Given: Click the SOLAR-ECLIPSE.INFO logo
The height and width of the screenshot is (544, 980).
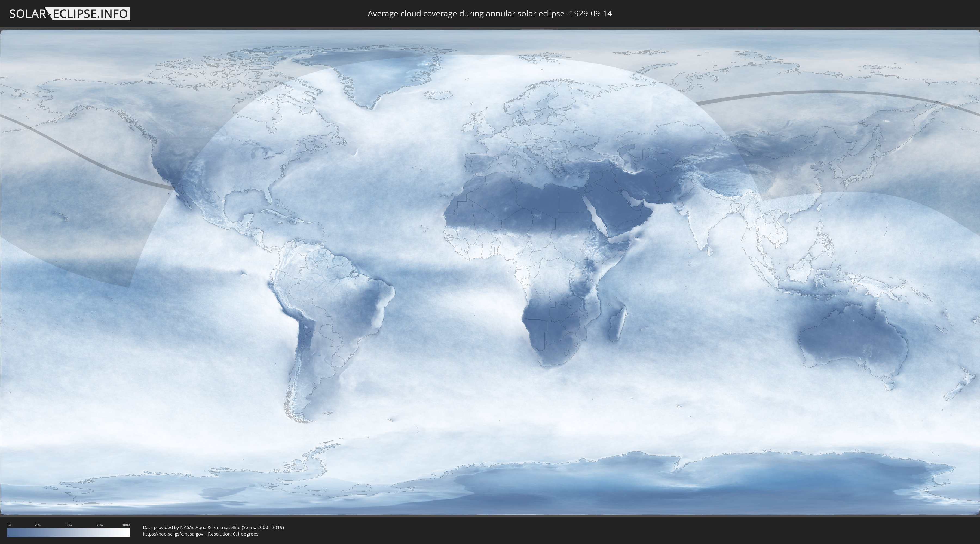Looking at the screenshot, I should [x=70, y=14].
